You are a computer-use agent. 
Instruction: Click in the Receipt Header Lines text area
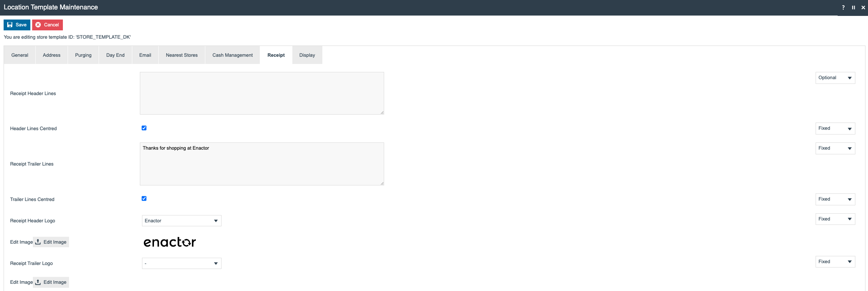[x=262, y=93]
